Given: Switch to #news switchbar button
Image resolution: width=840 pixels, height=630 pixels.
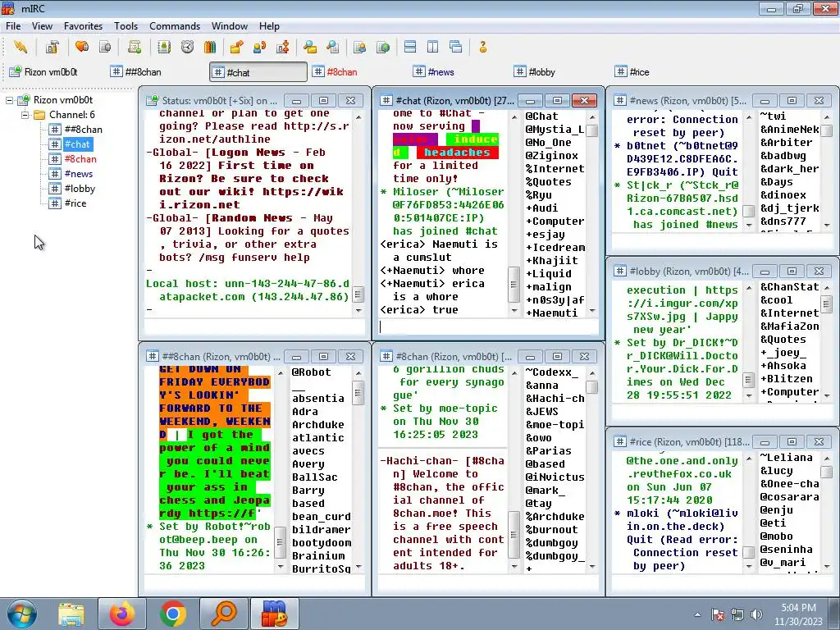Looking at the screenshot, I should point(459,72).
